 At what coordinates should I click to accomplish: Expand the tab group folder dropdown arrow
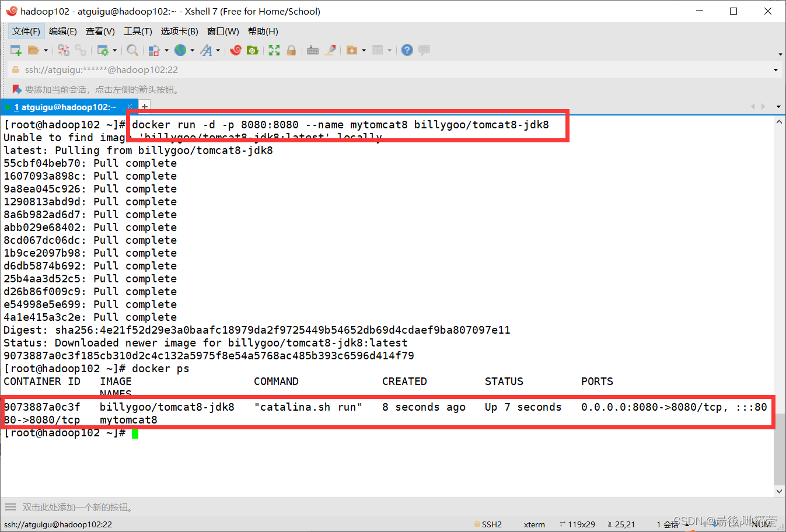coord(364,50)
